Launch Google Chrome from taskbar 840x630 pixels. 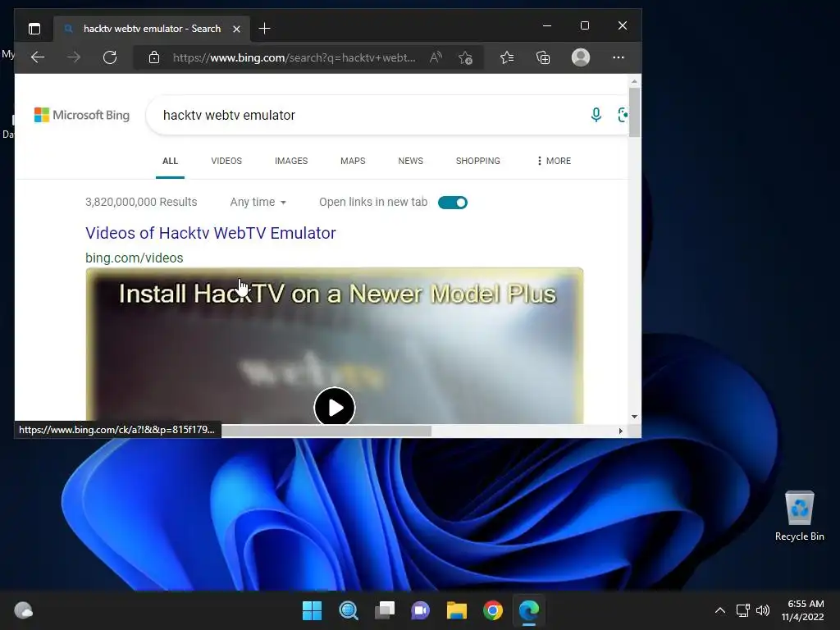click(493, 610)
